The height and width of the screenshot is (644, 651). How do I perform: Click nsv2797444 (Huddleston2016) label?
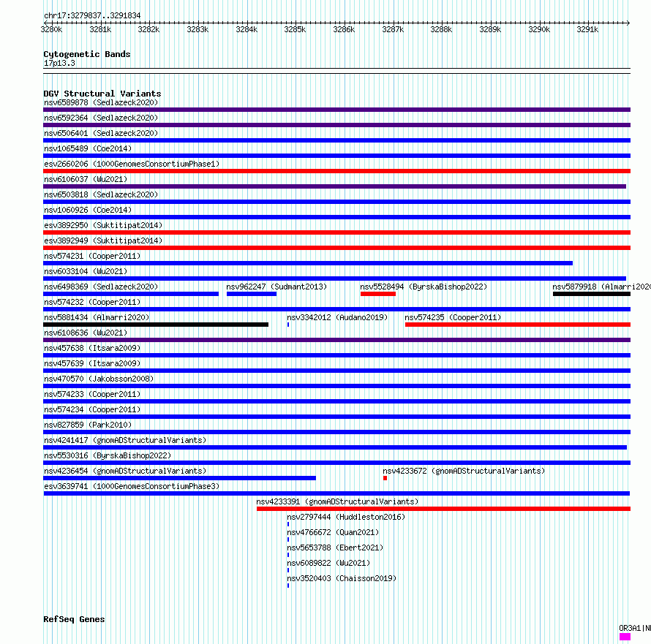(x=346, y=517)
